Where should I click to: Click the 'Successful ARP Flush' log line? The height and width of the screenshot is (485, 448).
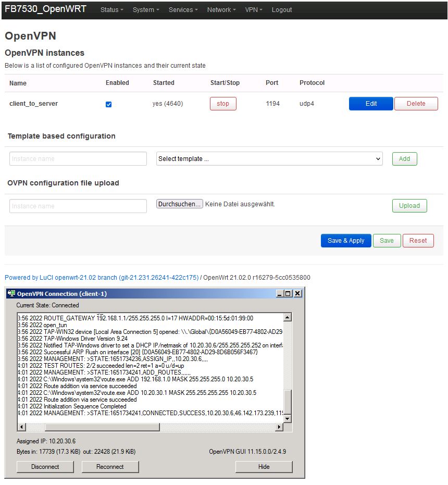(138, 352)
